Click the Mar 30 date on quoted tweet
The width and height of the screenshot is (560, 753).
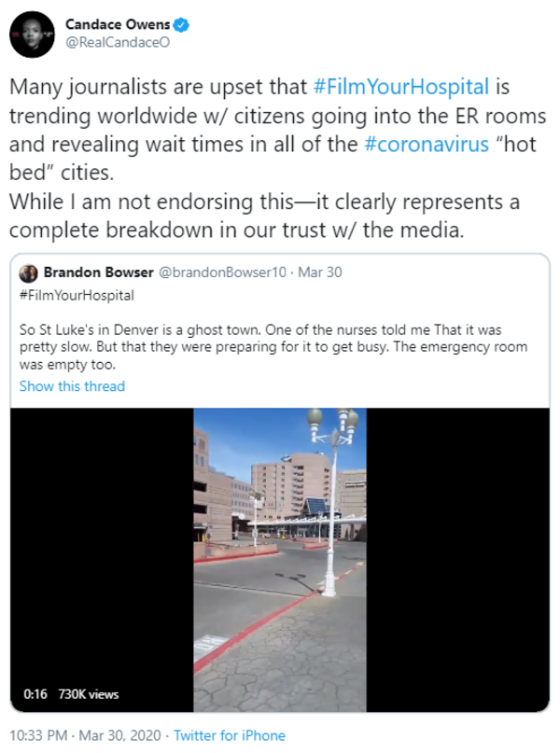(x=320, y=272)
